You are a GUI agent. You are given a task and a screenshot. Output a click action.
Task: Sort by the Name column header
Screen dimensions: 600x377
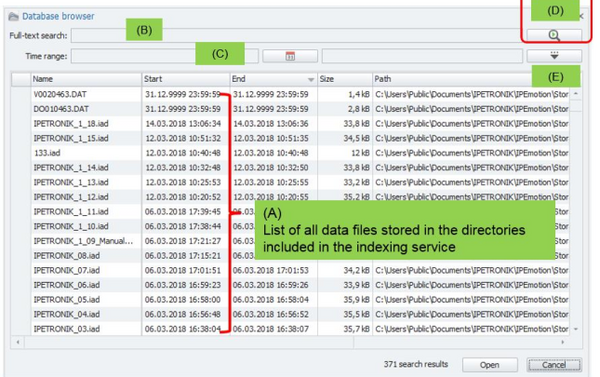(86, 79)
